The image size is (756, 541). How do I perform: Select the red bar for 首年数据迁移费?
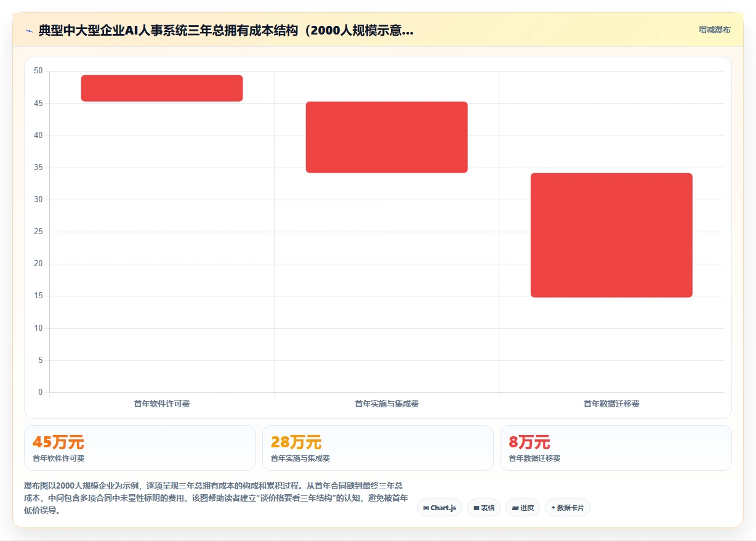click(x=611, y=235)
